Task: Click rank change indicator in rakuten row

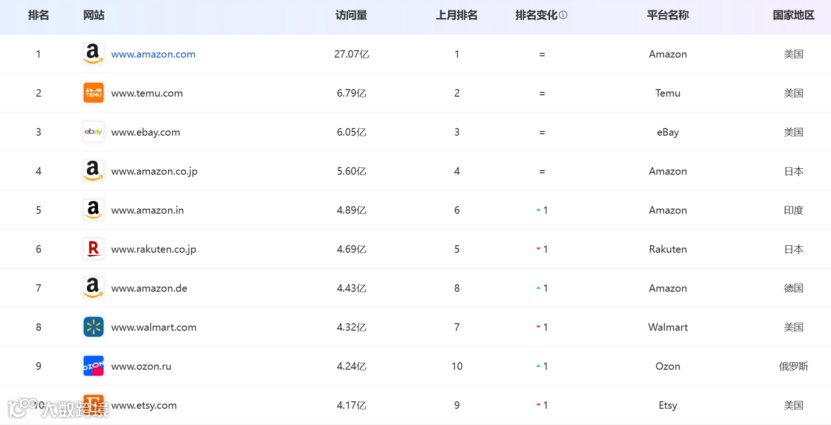Action: click(542, 249)
